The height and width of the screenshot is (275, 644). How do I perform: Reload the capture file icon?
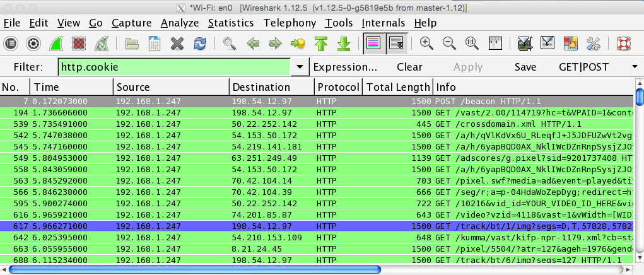pyautogui.click(x=199, y=43)
